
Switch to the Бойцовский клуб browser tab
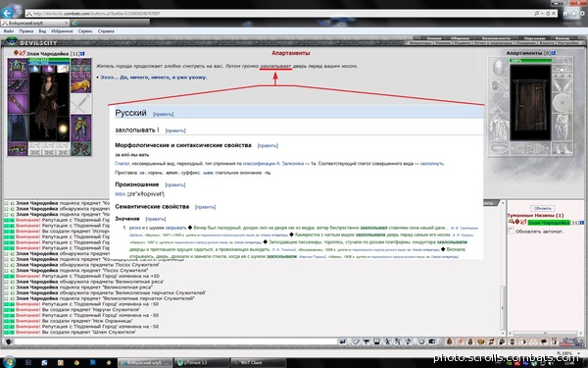click(x=35, y=23)
